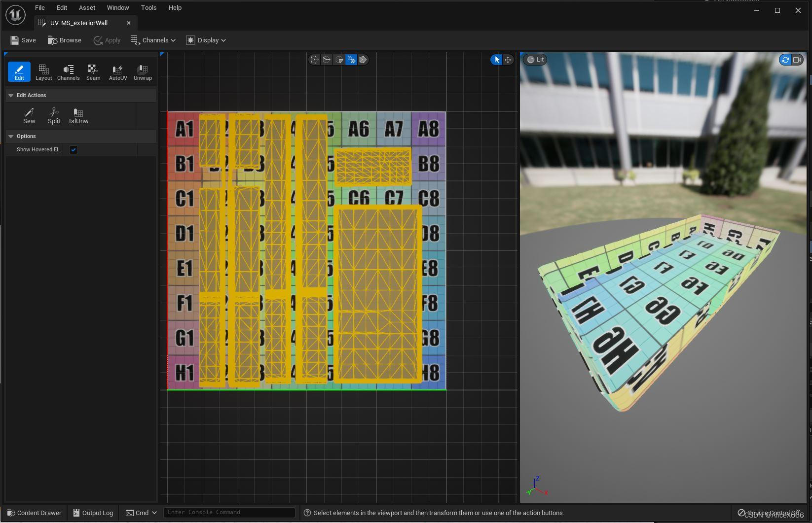Use the Sew edit action
The width and height of the screenshot is (812, 523).
[x=29, y=116]
